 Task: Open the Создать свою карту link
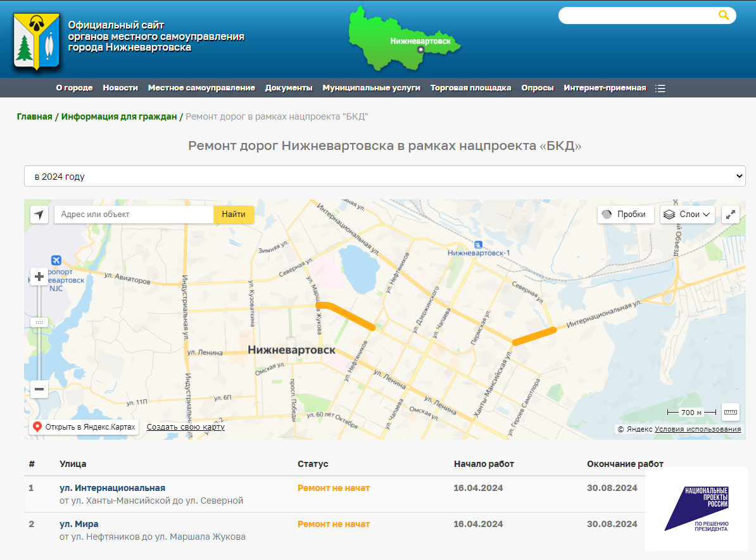coord(186,427)
